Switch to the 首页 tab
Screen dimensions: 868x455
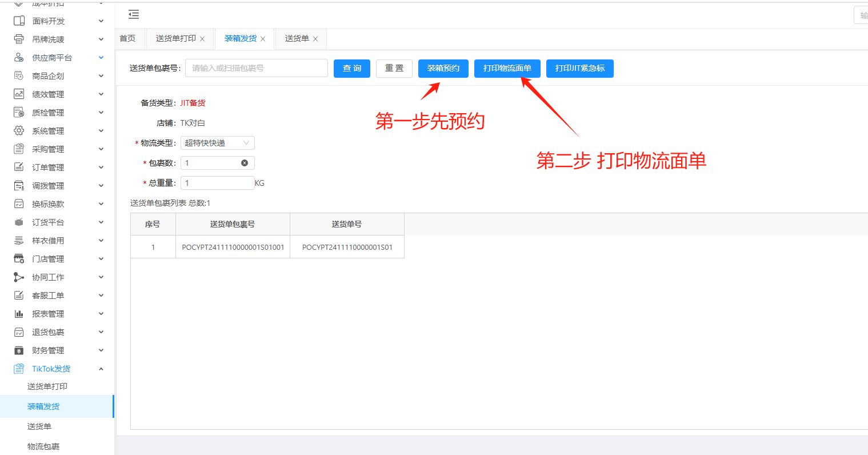pyautogui.click(x=127, y=38)
